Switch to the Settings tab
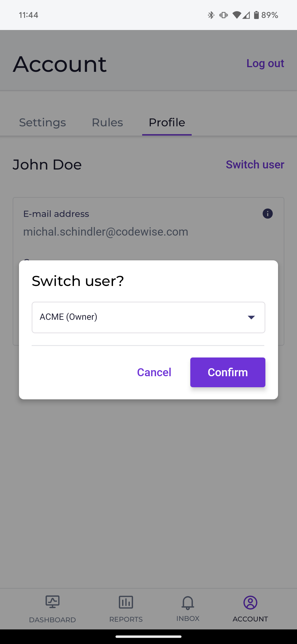The height and width of the screenshot is (644, 297). 43,122
